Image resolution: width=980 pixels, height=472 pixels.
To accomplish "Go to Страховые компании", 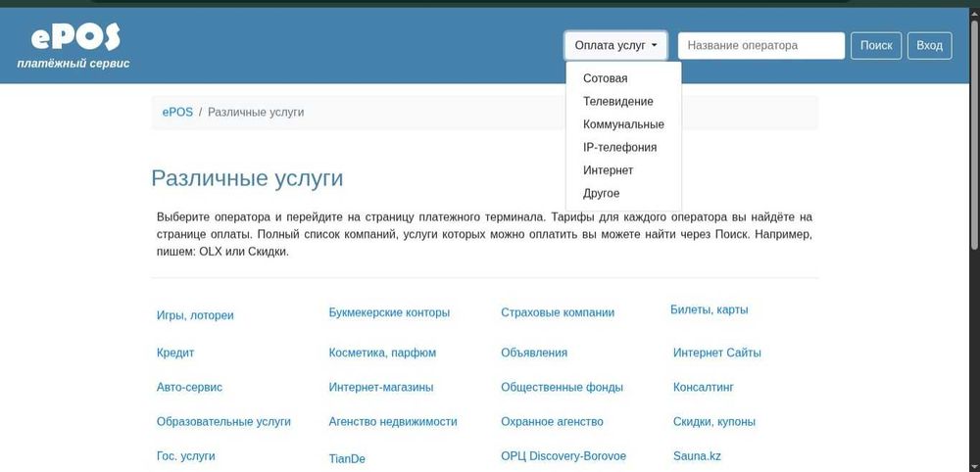I will point(558,312).
